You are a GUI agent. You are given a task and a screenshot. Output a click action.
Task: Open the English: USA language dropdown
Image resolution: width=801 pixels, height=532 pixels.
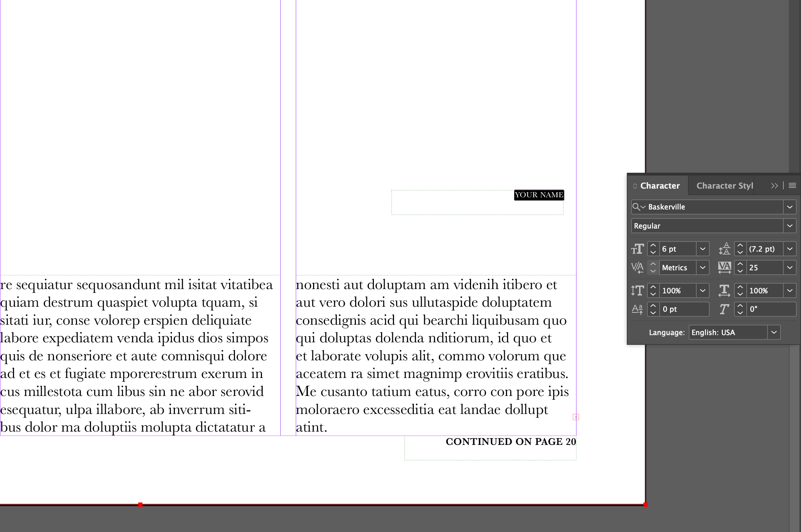pos(774,332)
